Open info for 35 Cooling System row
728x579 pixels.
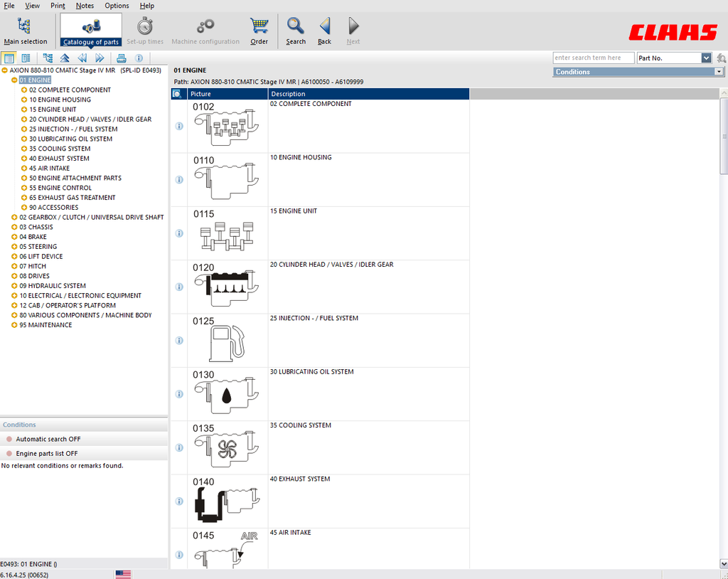point(179,447)
